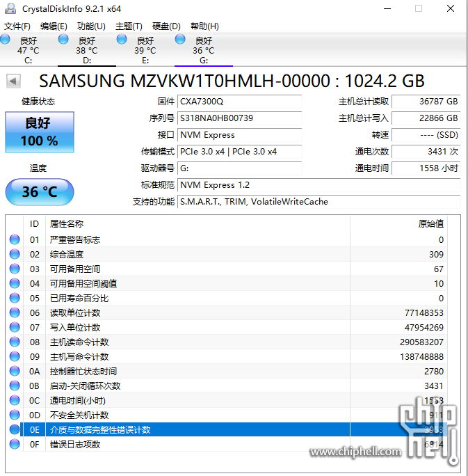Click status orb of attribute 0D row
Image resolution: width=468 pixels, height=476 pixels.
pyautogui.click(x=15, y=415)
